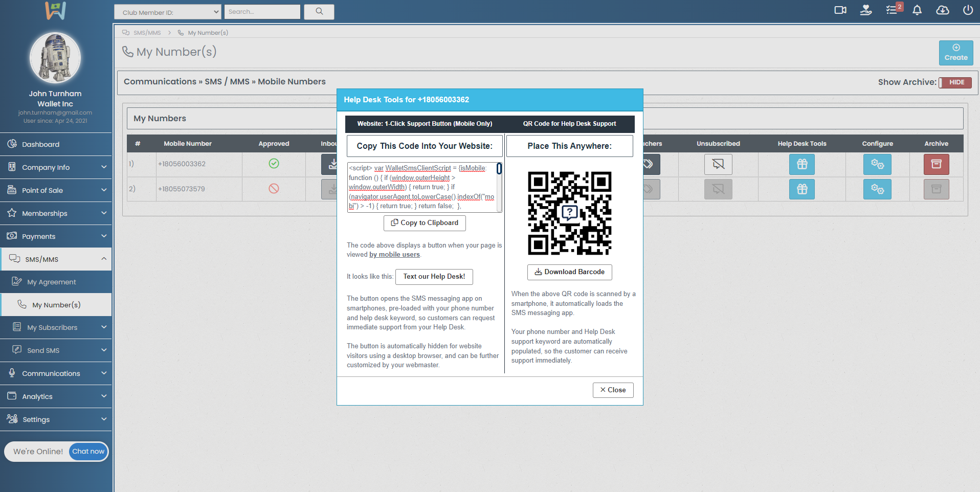
Task: Open Help Desk Tools for +18056003362
Action: click(802, 164)
